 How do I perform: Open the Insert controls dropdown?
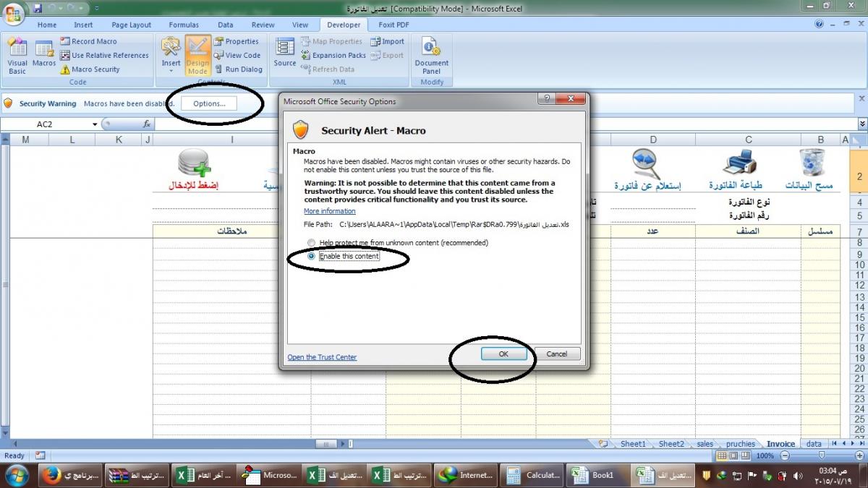tap(171, 56)
